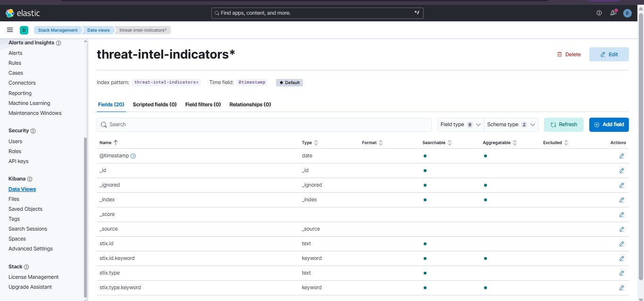
Task: Click the Refresh button
Action: pyautogui.click(x=564, y=125)
